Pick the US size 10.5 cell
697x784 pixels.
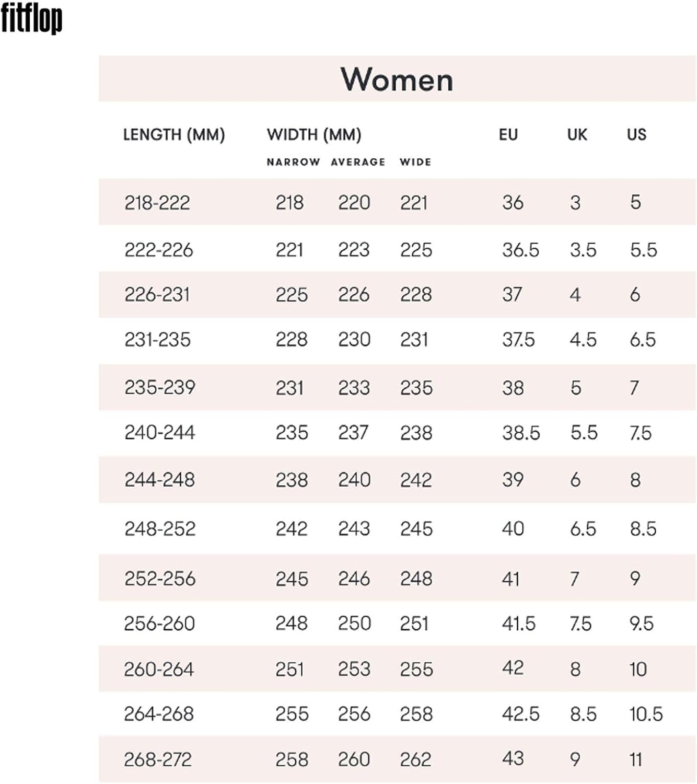(x=646, y=714)
